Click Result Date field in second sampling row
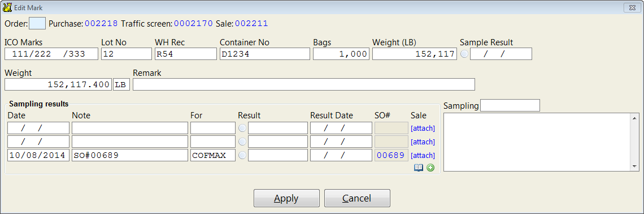The image size is (644, 214). 341,142
